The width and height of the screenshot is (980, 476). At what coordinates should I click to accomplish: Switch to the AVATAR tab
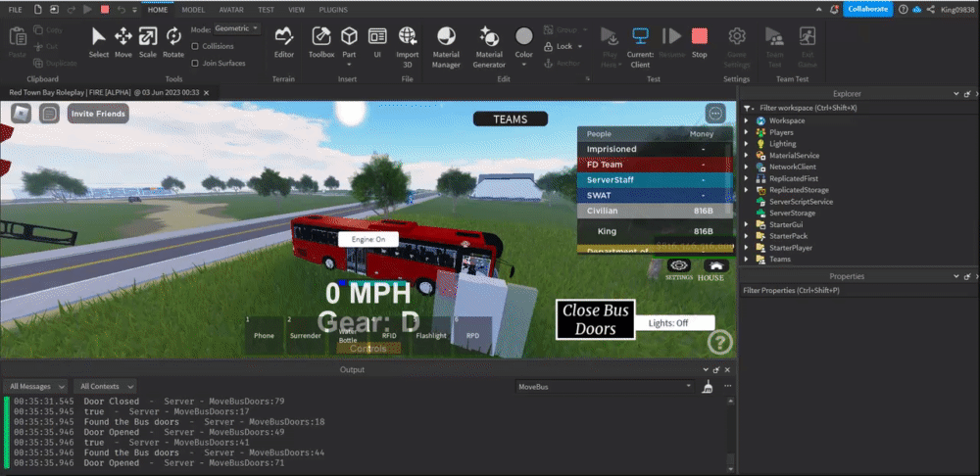coord(231,10)
